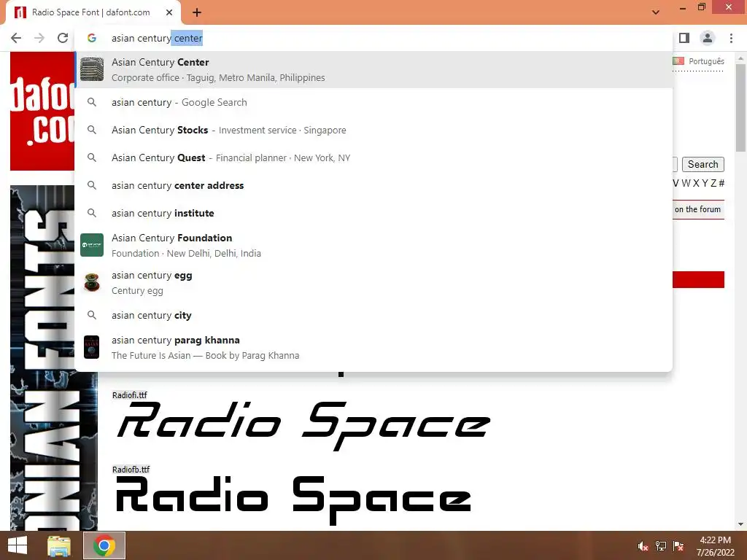Click search magnifier beside Asian Century Stocks

[92, 130]
